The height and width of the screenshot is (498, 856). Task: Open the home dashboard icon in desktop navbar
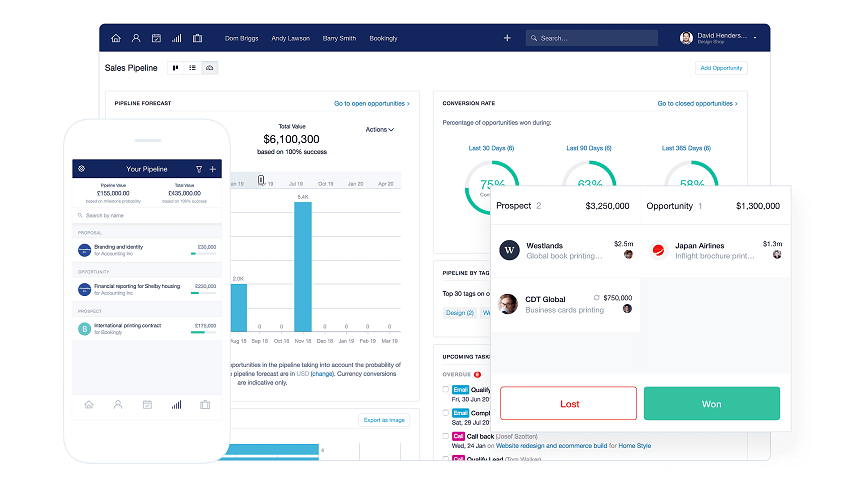(116, 38)
